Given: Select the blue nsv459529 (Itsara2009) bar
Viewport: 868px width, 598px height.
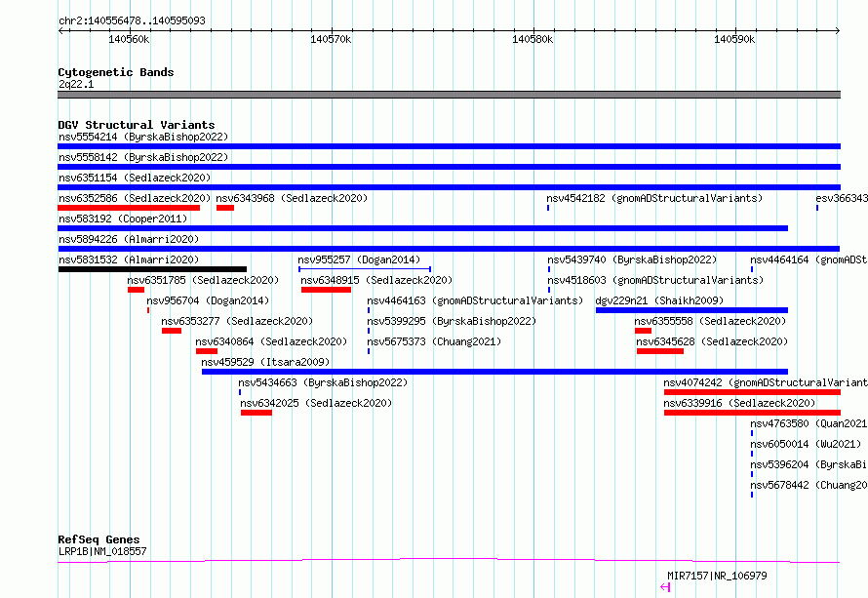Looking at the screenshot, I should [494, 372].
